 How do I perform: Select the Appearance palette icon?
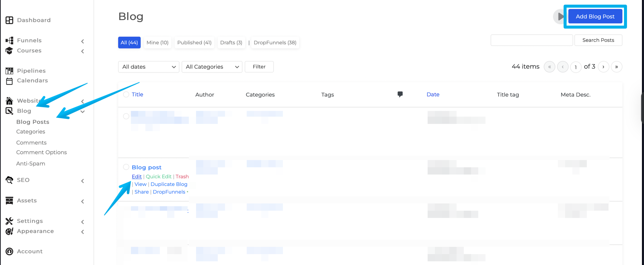click(9, 232)
